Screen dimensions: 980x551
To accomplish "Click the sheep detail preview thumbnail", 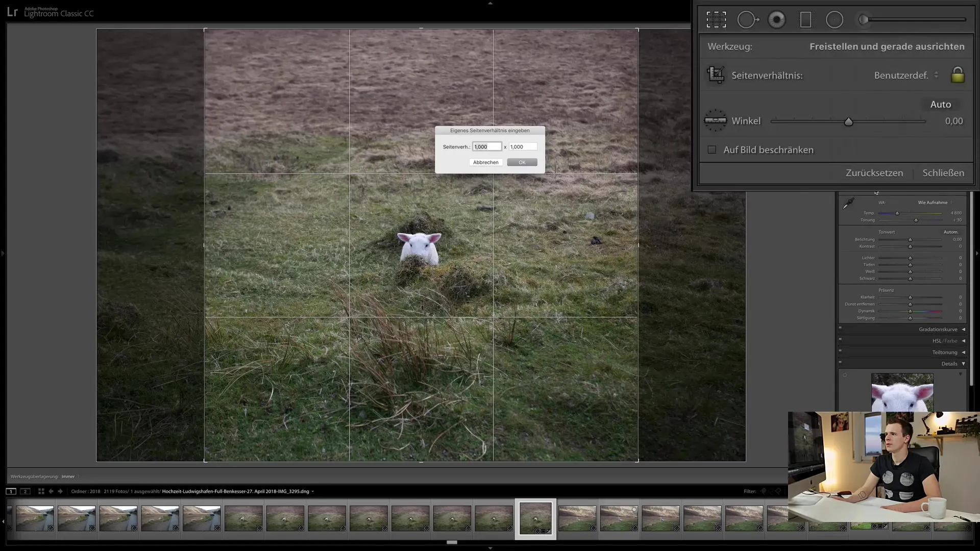I will coord(902,392).
